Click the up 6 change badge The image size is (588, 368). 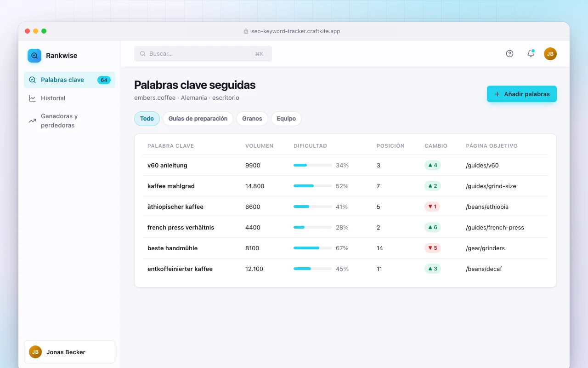(x=433, y=227)
